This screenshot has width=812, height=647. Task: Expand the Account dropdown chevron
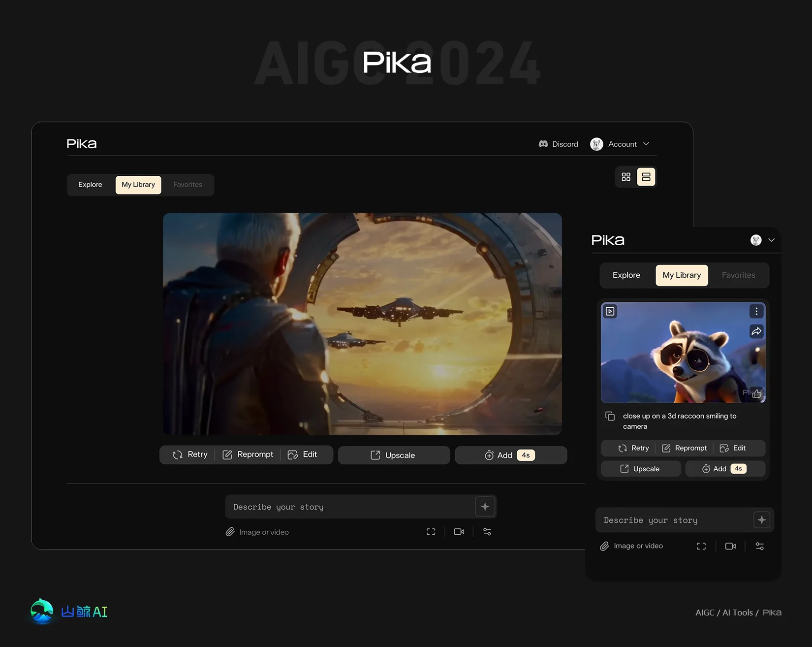646,144
